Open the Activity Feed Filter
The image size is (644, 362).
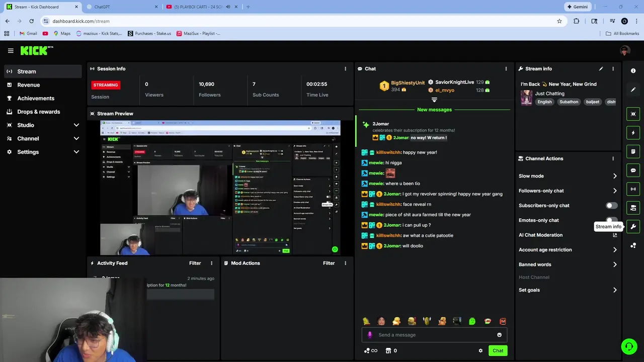195,263
